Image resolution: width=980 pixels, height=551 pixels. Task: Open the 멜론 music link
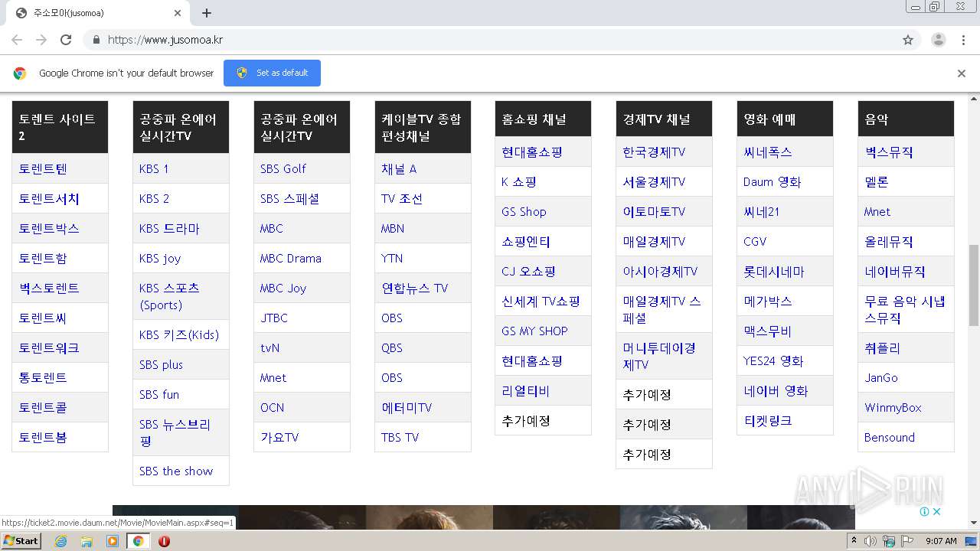(877, 181)
